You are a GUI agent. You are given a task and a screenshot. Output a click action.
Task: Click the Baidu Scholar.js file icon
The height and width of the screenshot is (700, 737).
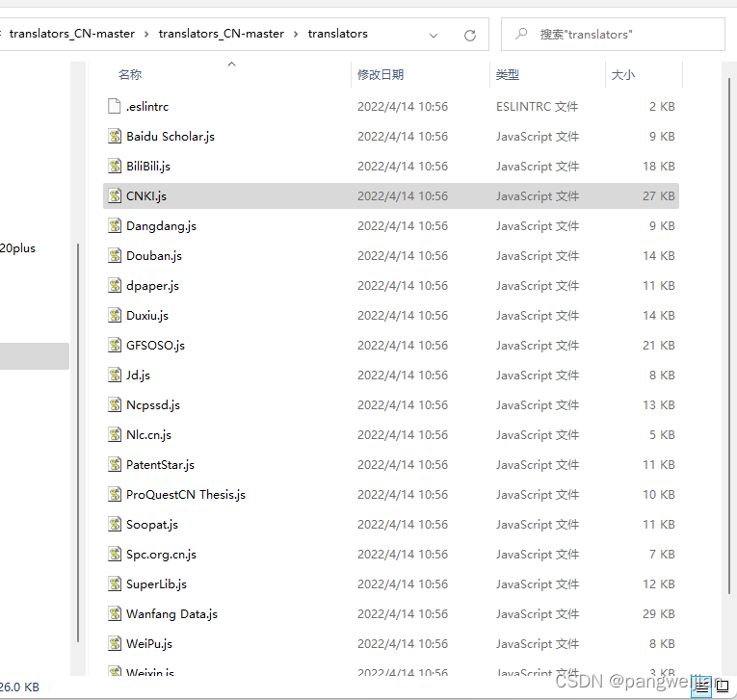tap(115, 136)
